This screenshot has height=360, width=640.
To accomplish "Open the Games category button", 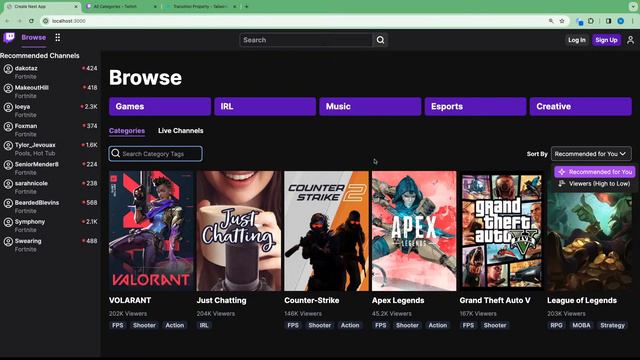I will tap(160, 107).
